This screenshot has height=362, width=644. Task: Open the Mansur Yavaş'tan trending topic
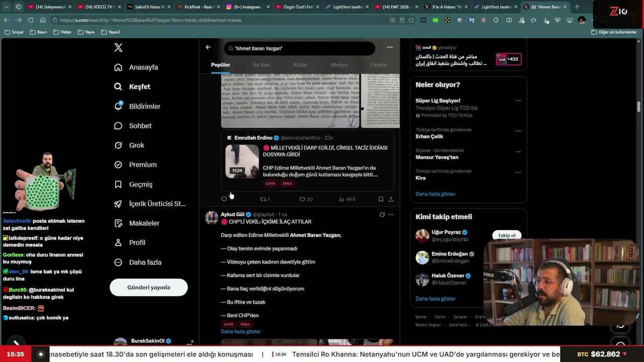pyautogui.click(x=437, y=157)
